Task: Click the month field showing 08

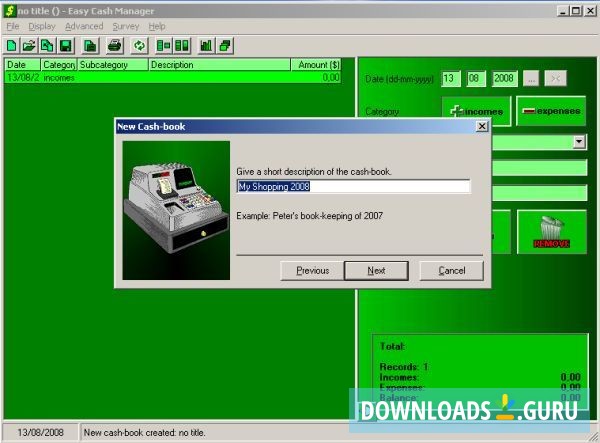Action: [x=476, y=79]
